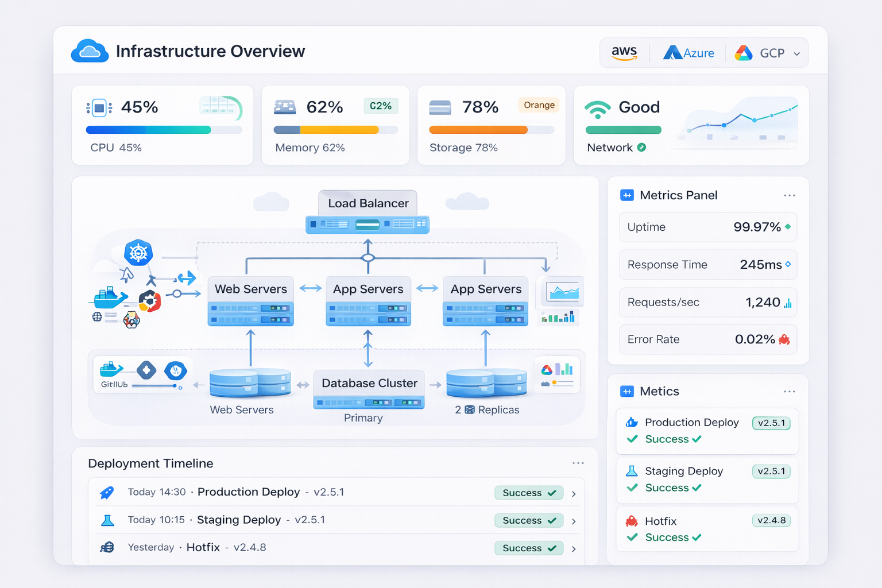Click the cloud logo beside Infrastructure Overview

click(90, 51)
